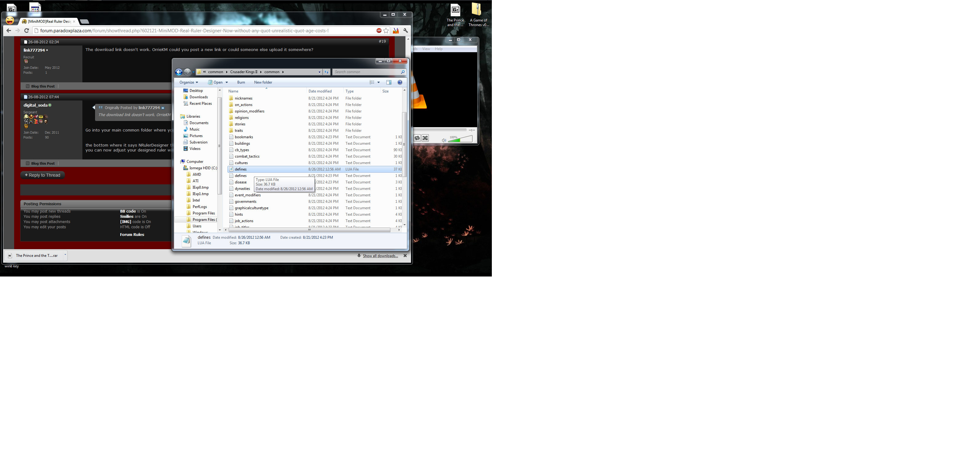
Task: Click the Open toolbar button
Action: click(x=215, y=82)
